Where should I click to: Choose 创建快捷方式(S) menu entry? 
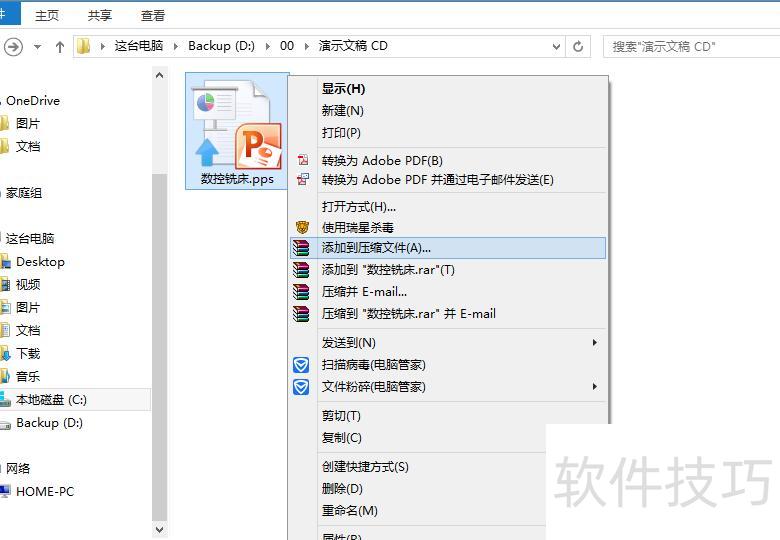click(x=418, y=466)
